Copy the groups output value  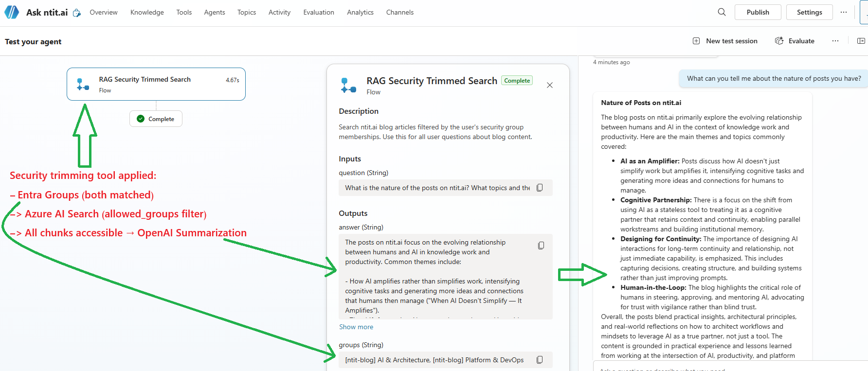pyautogui.click(x=540, y=360)
